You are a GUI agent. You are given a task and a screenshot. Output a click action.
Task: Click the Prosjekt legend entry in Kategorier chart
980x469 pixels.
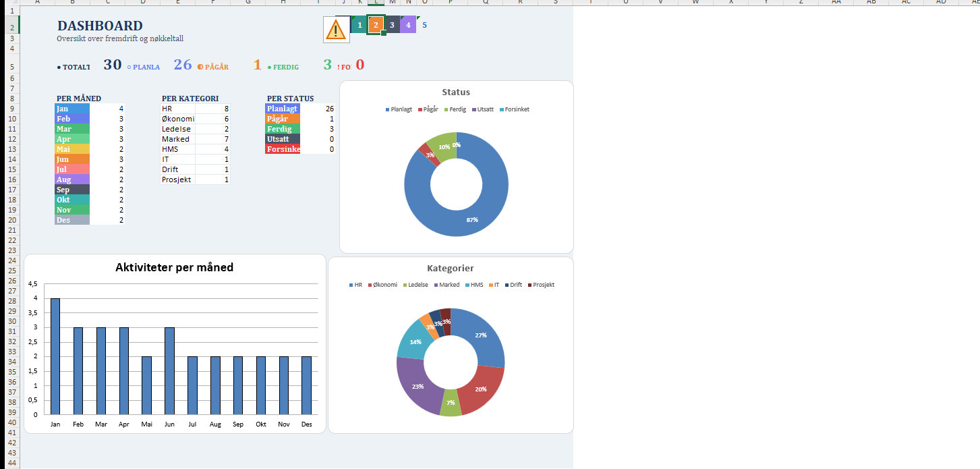(540, 285)
